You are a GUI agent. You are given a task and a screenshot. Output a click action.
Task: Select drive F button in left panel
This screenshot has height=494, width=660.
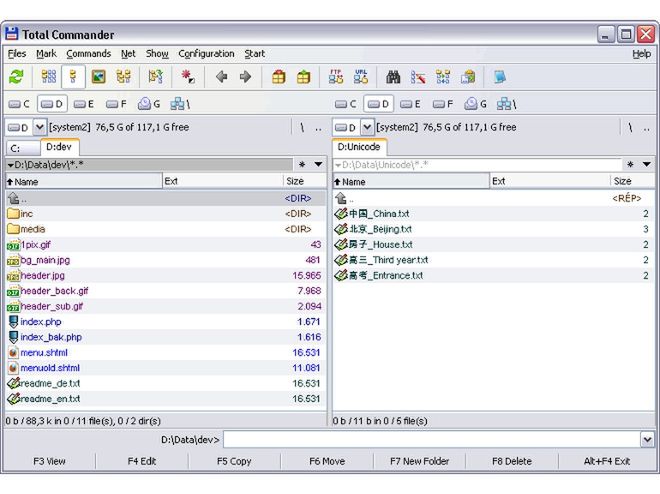click(x=116, y=104)
